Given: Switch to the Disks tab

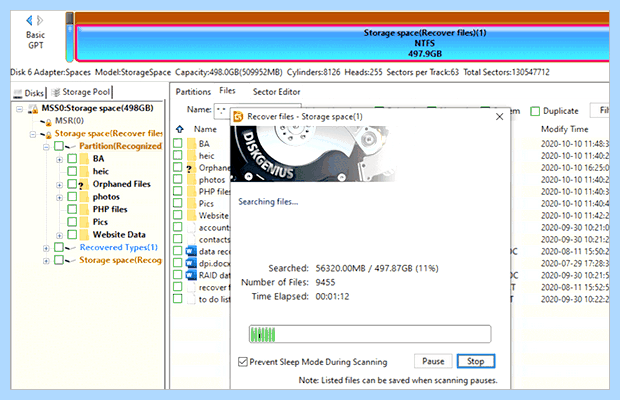Looking at the screenshot, I should click(x=29, y=93).
